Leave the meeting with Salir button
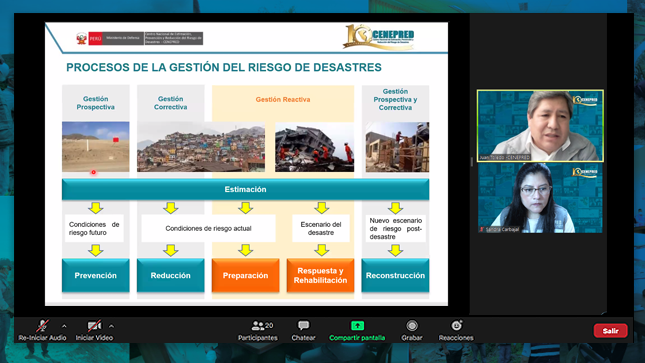645x363 pixels. click(610, 330)
